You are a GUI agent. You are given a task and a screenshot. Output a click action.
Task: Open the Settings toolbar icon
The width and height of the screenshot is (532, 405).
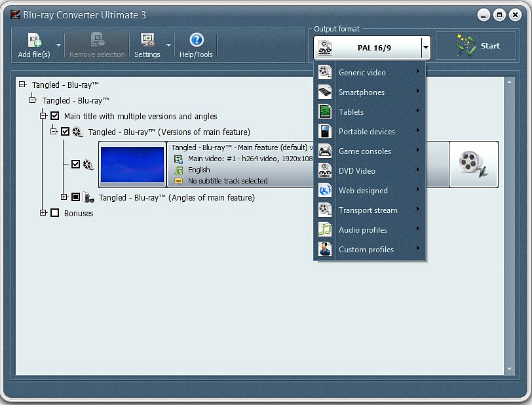147,45
